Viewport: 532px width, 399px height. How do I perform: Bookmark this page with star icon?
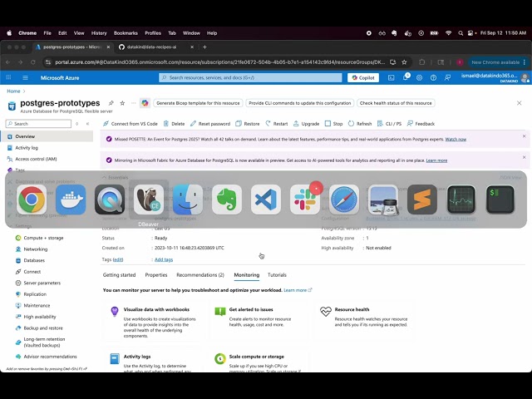tap(404, 62)
